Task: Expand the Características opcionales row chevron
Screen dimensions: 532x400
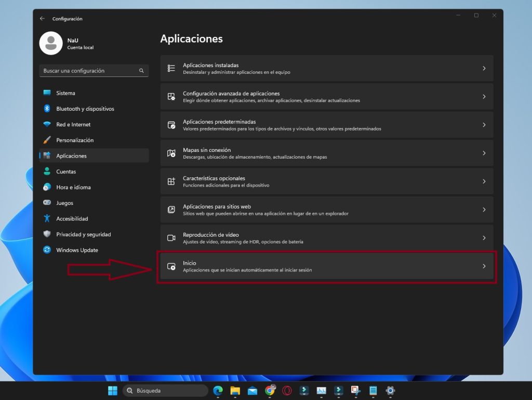Action: click(484, 181)
